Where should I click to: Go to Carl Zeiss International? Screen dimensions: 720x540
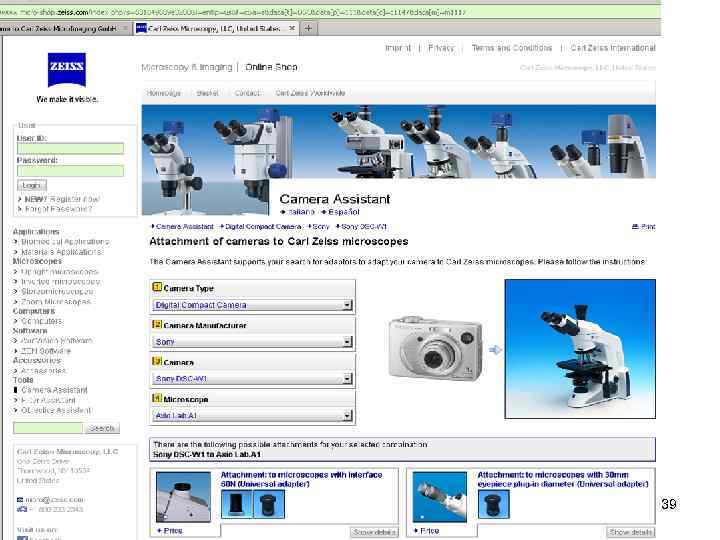click(613, 48)
